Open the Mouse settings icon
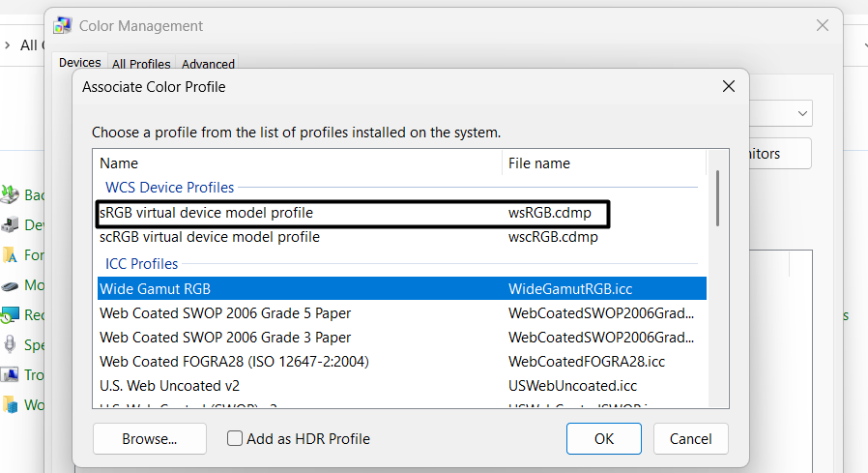 (10, 285)
